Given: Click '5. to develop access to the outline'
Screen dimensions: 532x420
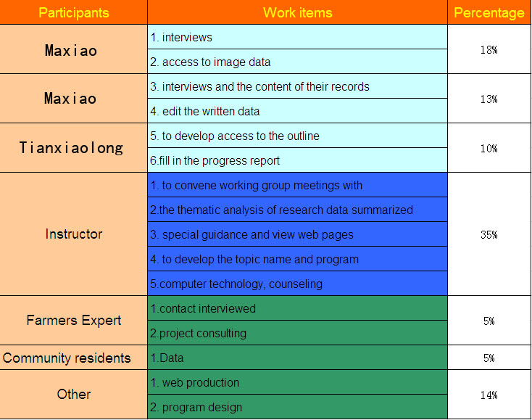Looking at the screenshot, I should [x=298, y=136].
